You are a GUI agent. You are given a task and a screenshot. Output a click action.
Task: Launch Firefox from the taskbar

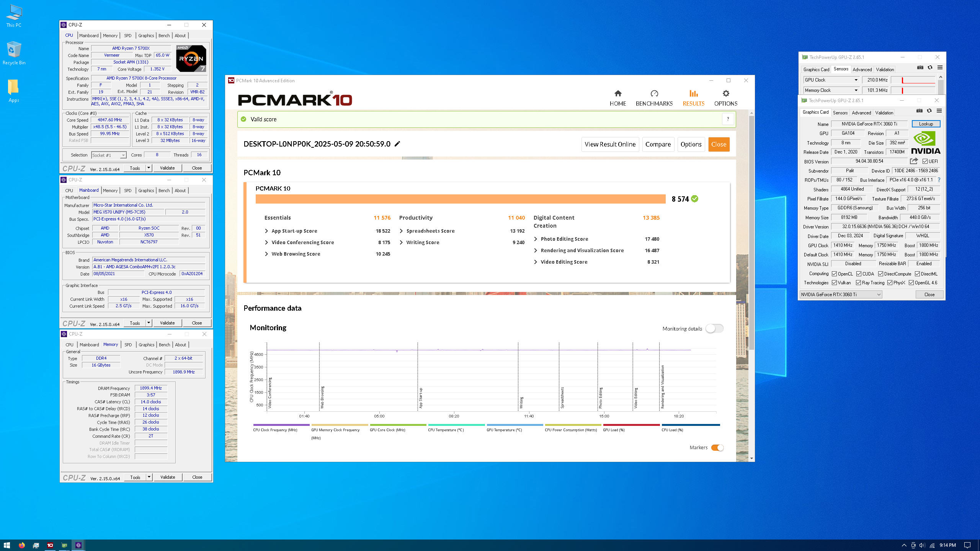click(21, 545)
